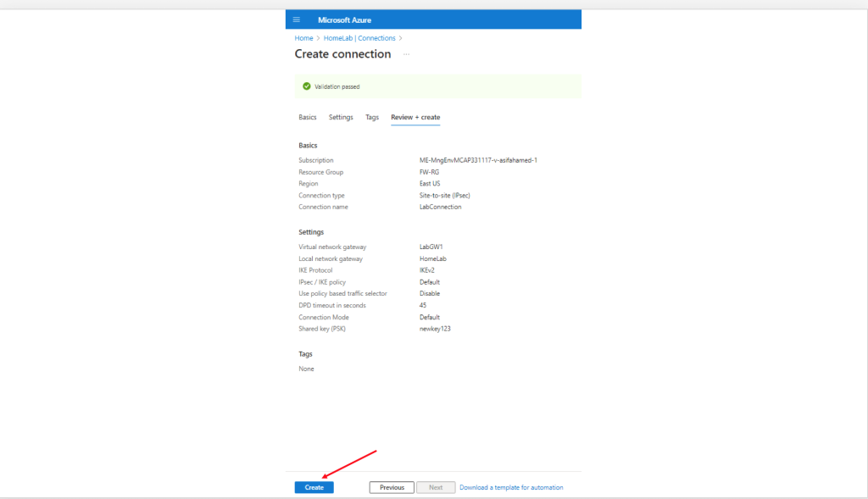Click the Microsoft Azure header title
Image resolution: width=868 pixels, height=499 pixels.
[344, 19]
